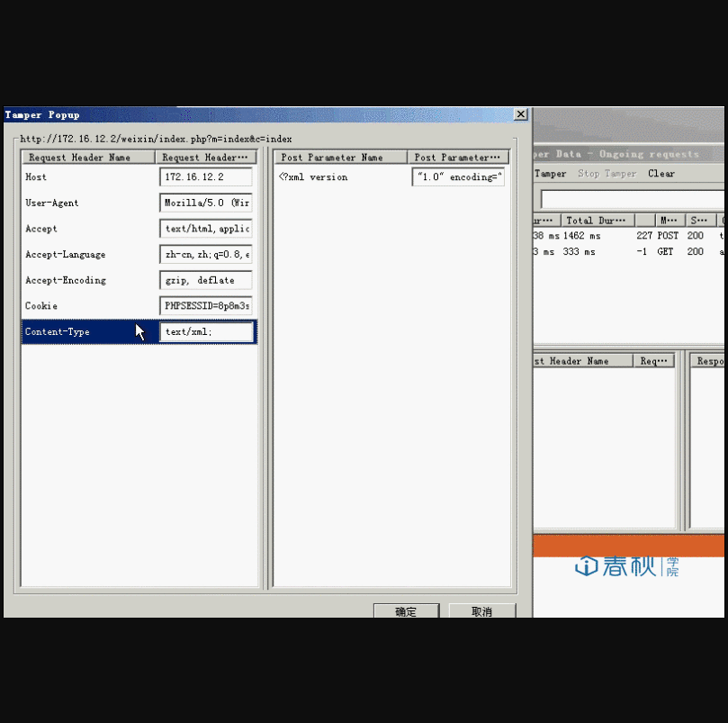Click the Accept-Encoding value field
The image size is (728, 723).
[206, 280]
